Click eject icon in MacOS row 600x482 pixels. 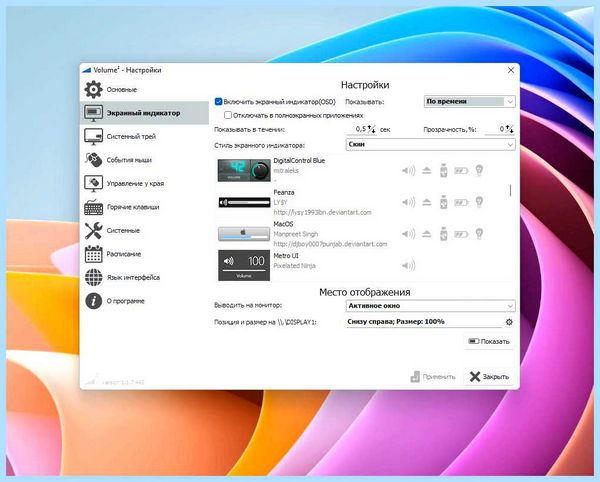coord(427,234)
